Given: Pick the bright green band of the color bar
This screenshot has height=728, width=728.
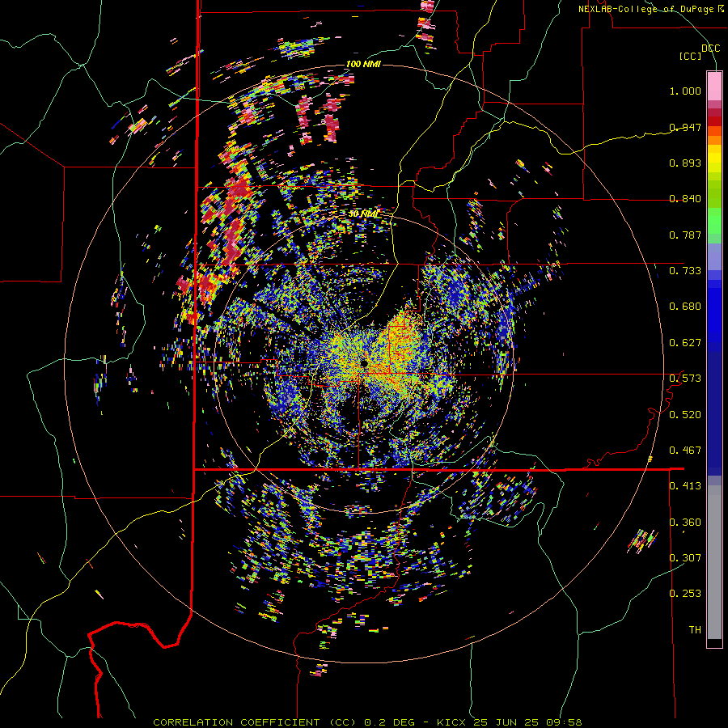Looking at the screenshot, I should (714, 221).
